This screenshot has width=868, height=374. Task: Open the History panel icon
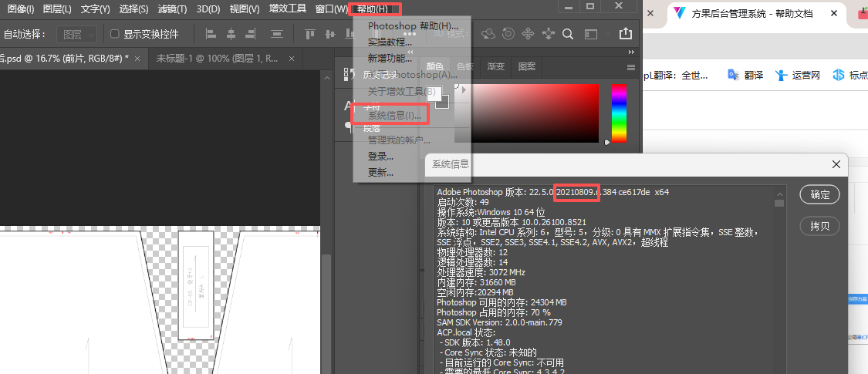(x=350, y=73)
